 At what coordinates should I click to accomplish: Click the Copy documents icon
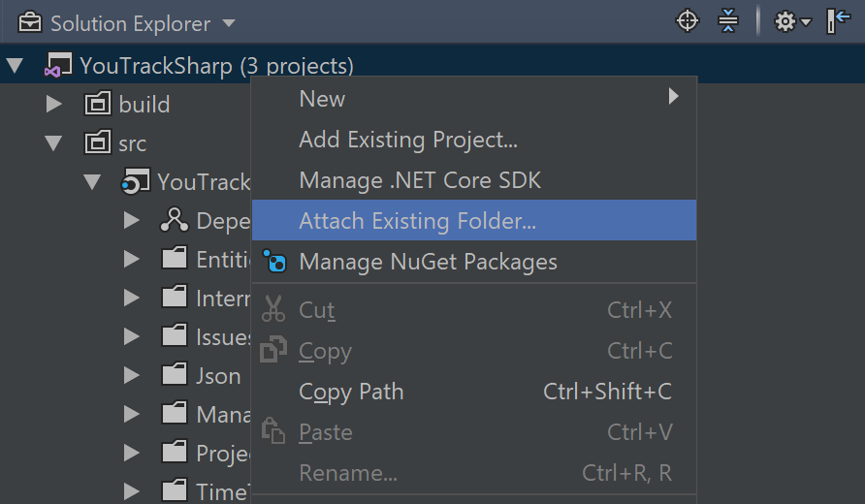273,349
